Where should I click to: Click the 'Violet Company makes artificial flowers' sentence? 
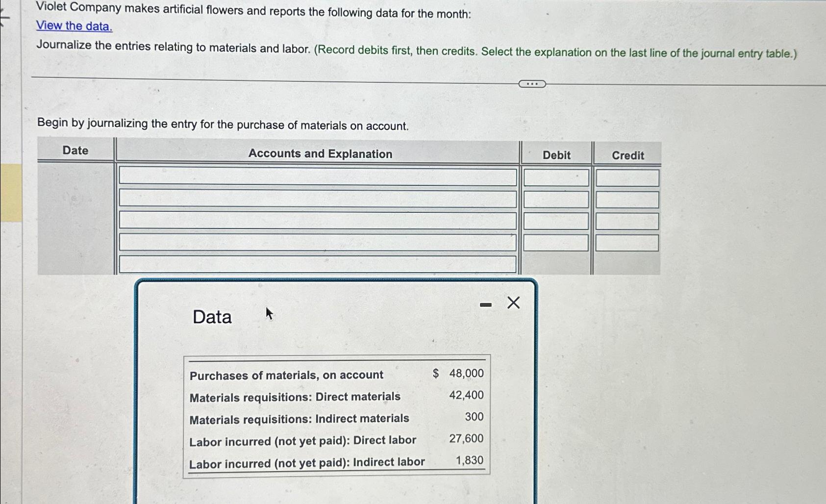click(x=253, y=10)
